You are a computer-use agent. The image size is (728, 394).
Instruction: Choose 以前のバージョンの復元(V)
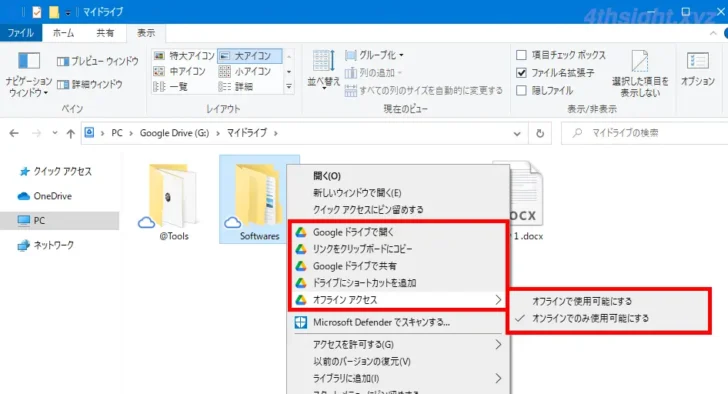[x=398, y=361]
